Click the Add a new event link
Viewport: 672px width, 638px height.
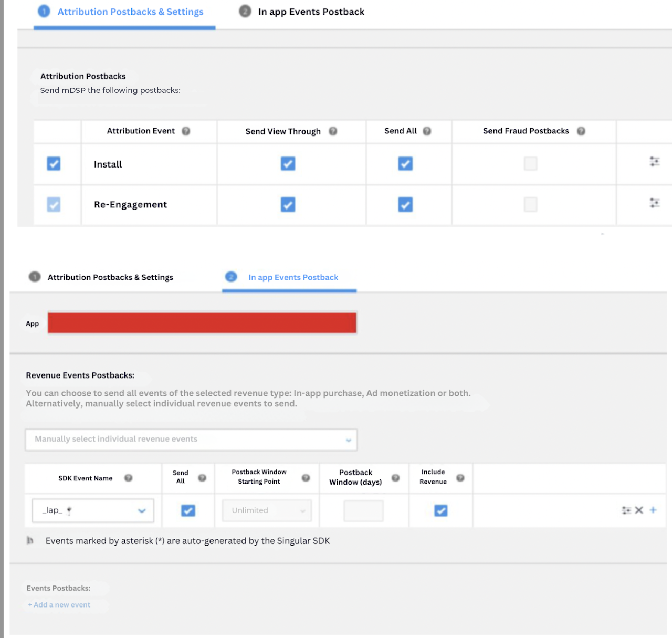point(59,605)
